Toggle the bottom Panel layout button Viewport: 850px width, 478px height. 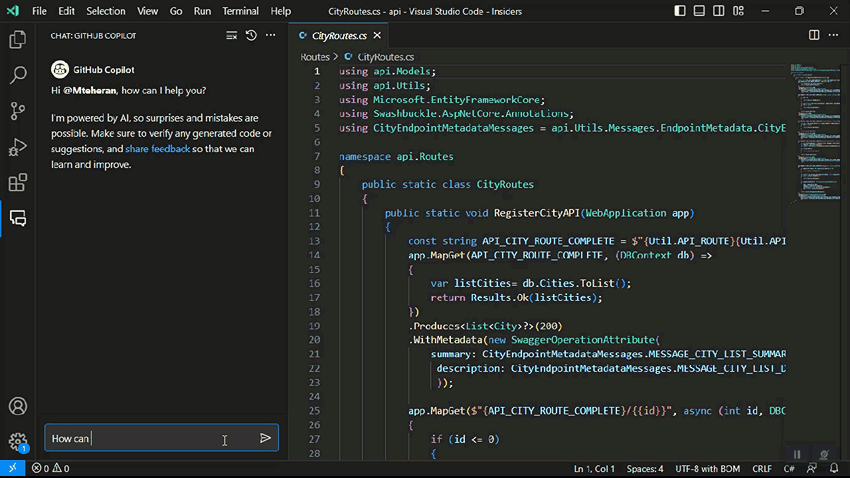coord(699,11)
